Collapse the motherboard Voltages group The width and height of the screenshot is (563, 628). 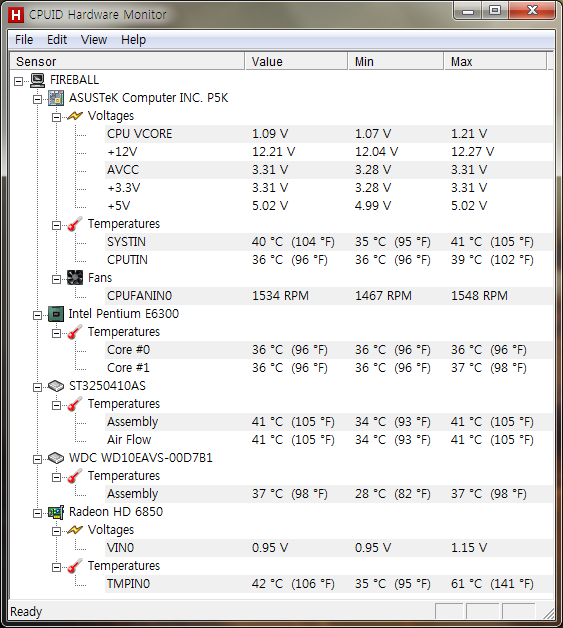(x=56, y=117)
